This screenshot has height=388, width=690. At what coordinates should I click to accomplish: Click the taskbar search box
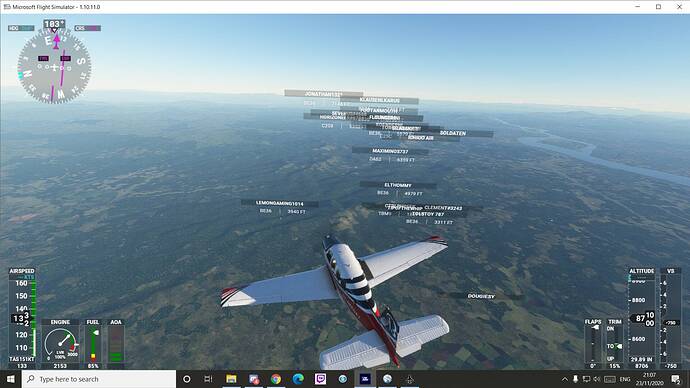click(x=99, y=379)
